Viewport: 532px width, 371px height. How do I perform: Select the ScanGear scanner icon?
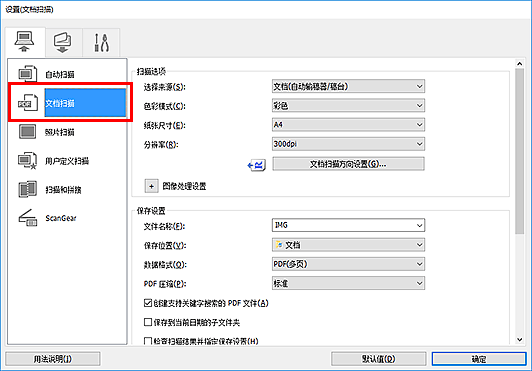27,218
